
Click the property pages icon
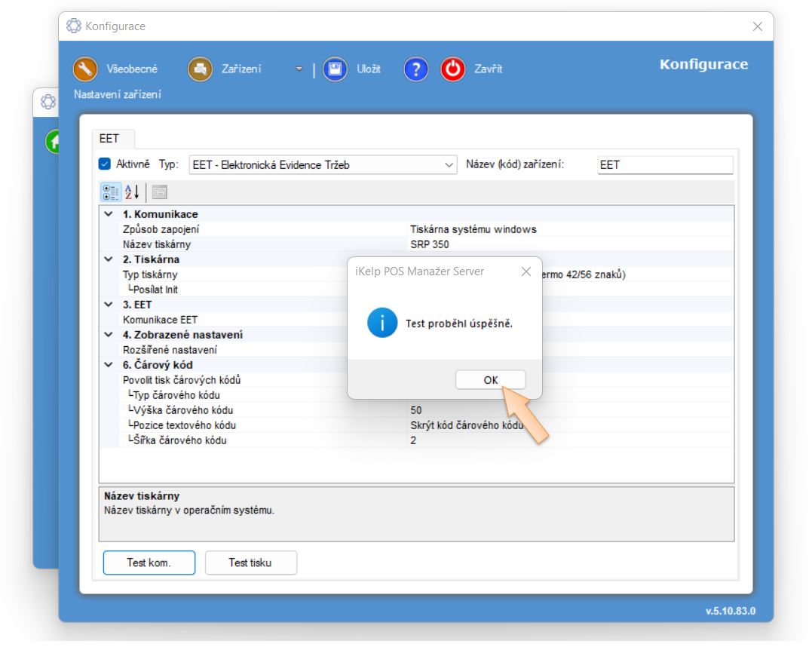pos(159,192)
